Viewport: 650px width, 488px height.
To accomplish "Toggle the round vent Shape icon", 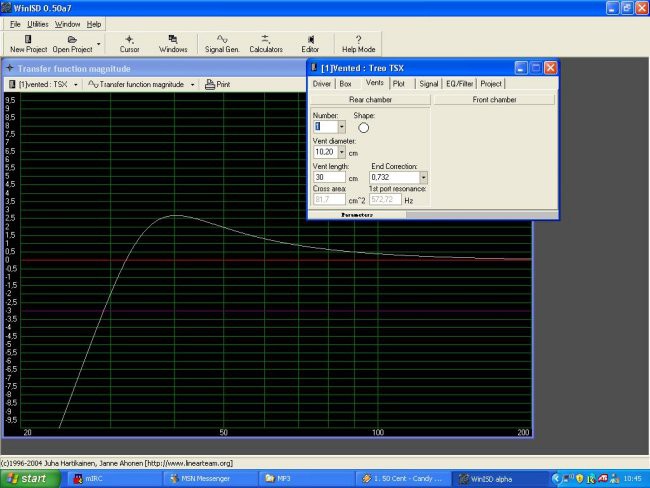I will 364,128.
